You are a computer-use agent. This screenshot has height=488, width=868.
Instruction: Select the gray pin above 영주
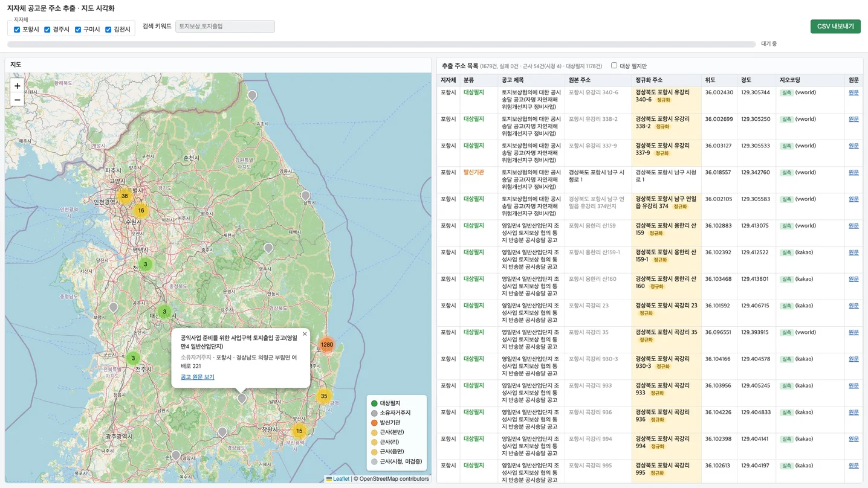[x=268, y=248]
